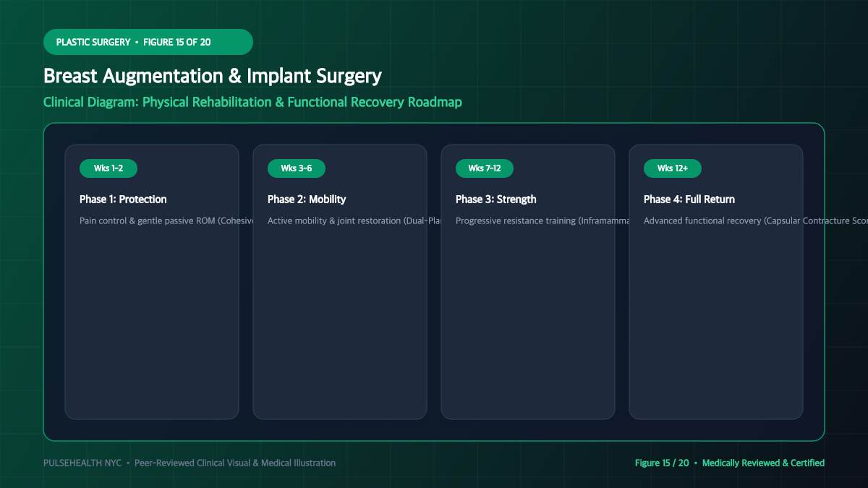
Task: Click the Plastic Surgery Figure 15 of 20 badge
Action: (x=148, y=42)
